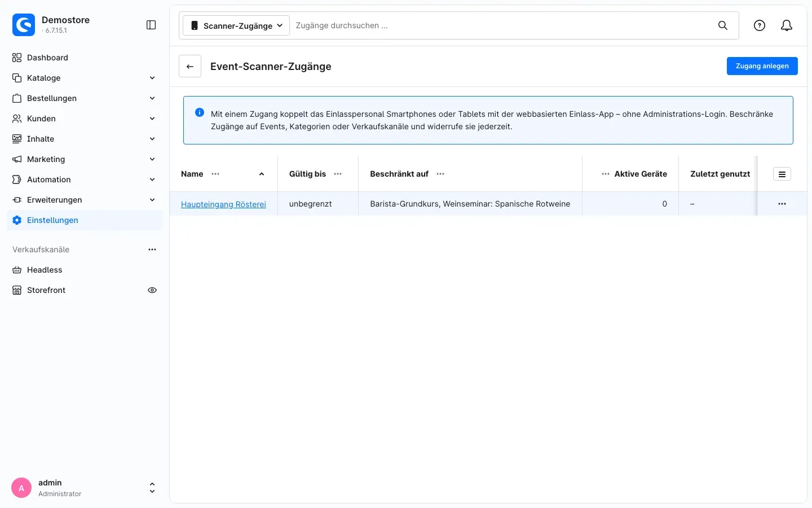Expand the Inhalte menu chevron
812x508 pixels.
click(x=152, y=139)
